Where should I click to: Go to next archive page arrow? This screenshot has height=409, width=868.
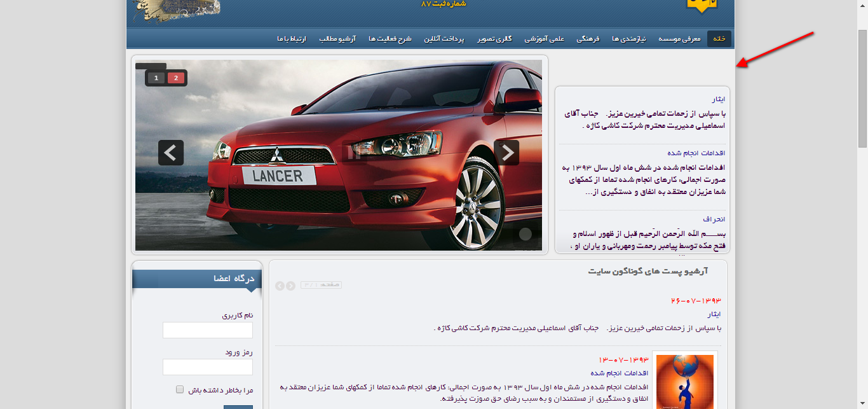[290, 286]
